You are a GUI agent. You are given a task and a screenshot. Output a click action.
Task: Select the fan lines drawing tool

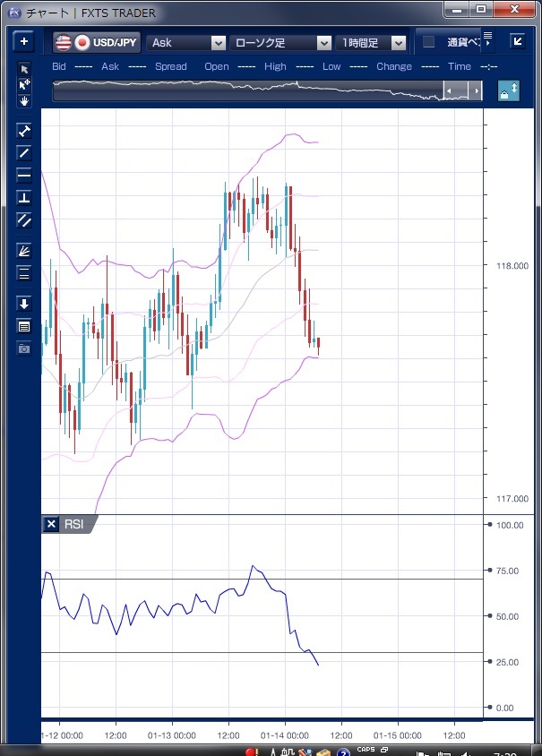(x=24, y=250)
